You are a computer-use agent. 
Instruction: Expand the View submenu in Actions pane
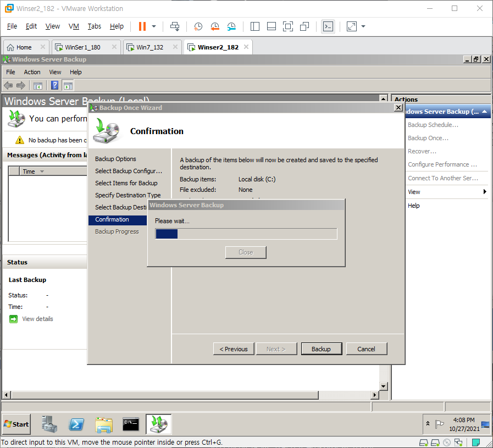point(446,192)
